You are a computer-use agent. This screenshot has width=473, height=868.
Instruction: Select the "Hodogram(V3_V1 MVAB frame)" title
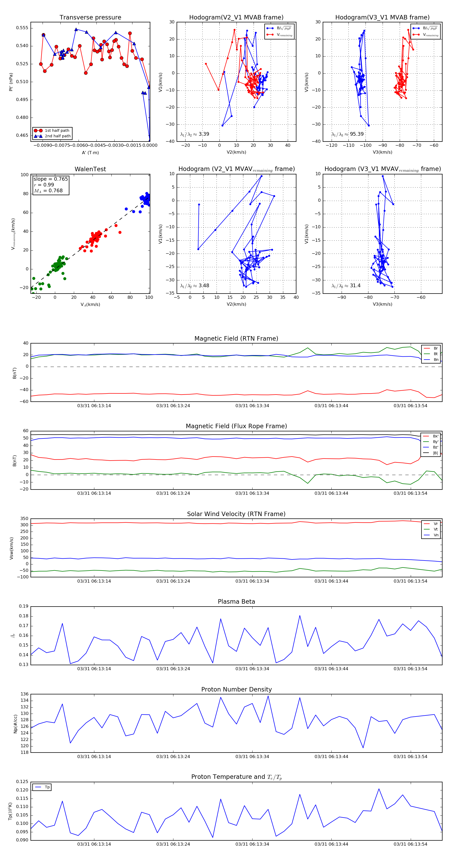click(x=382, y=18)
